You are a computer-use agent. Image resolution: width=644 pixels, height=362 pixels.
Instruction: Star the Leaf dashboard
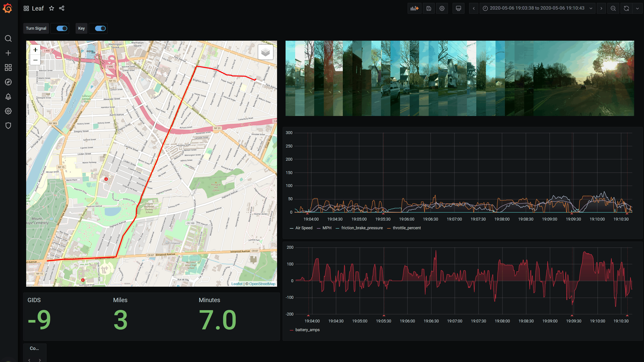pyautogui.click(x=51, y=8)
